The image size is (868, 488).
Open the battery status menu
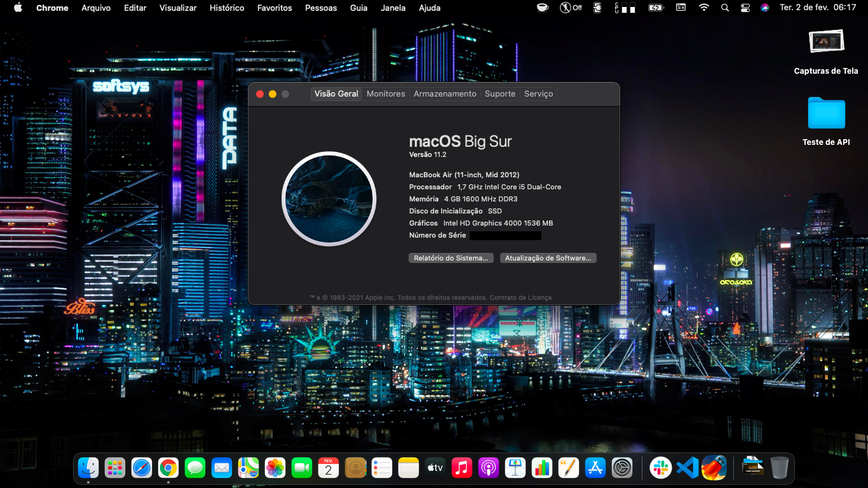(655, 8)
